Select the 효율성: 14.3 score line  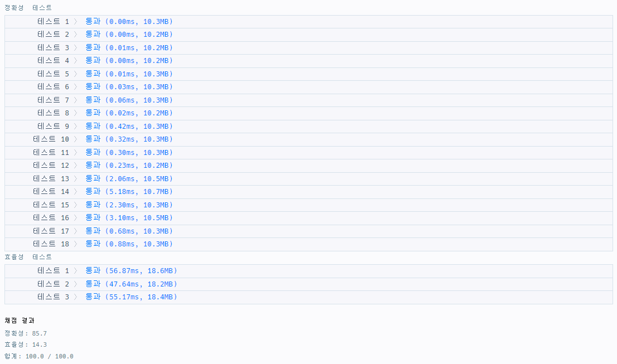pyautogui.click(x=26, y=344)
